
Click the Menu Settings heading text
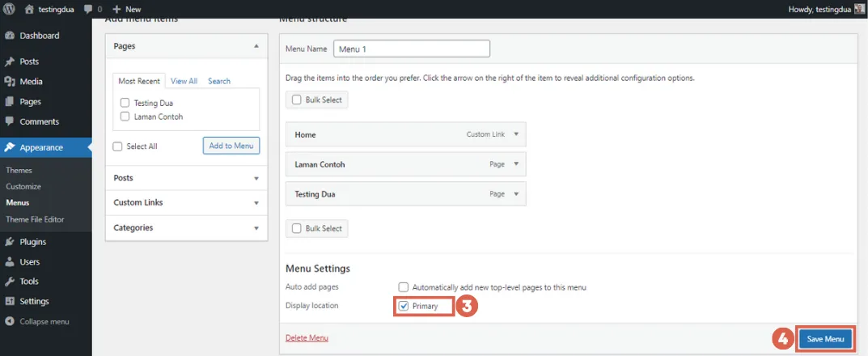(x=318, y=269)
